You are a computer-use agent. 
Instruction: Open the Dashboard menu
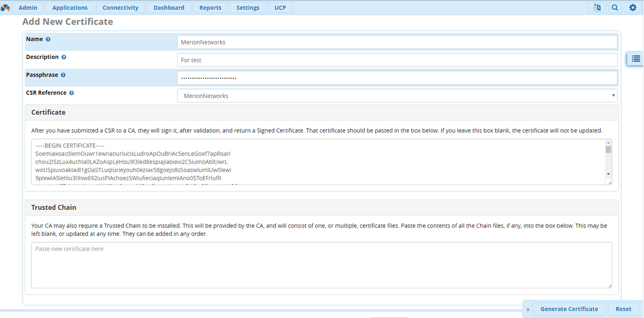coord(169,8)
